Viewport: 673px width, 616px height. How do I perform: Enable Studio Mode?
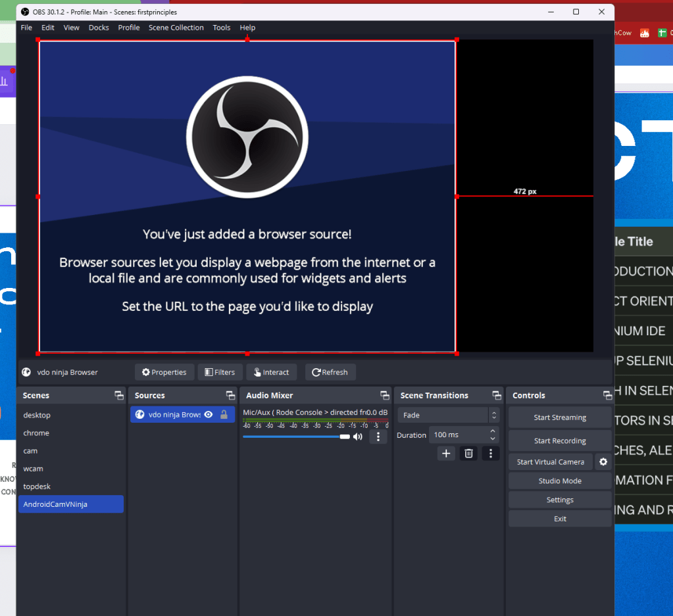click(x=560, y=481)
